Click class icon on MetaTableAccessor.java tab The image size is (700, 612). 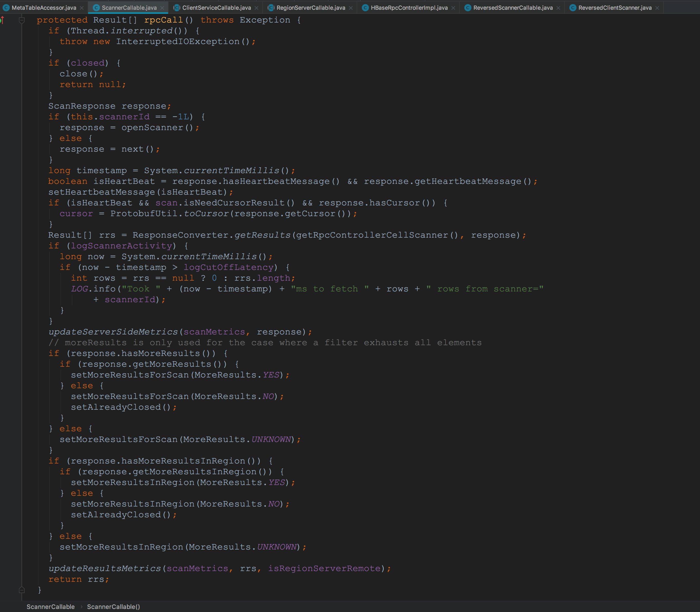tap(6, 7)
